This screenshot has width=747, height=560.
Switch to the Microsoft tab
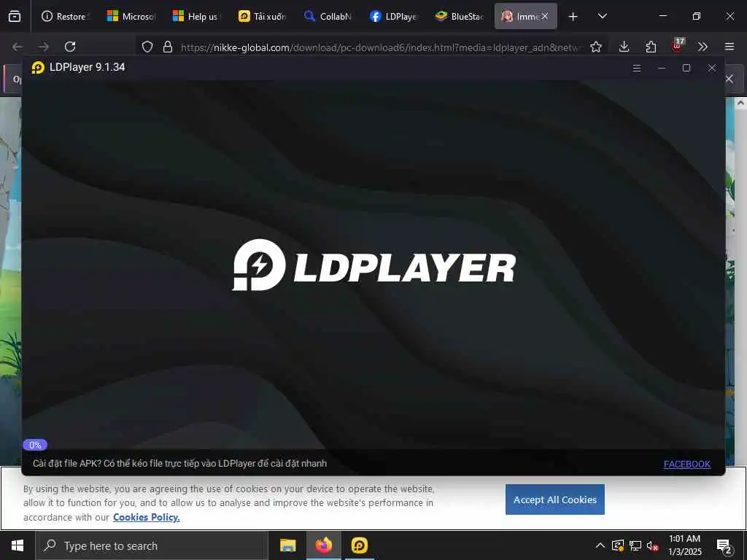131,16
